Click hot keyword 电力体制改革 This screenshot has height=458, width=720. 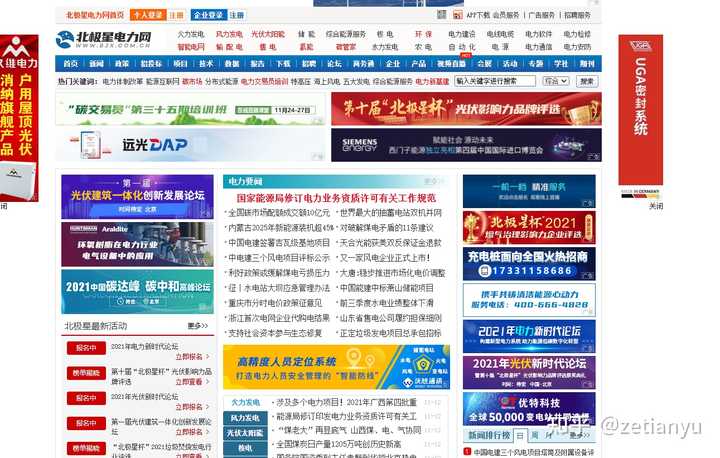[x=123, y=81]
